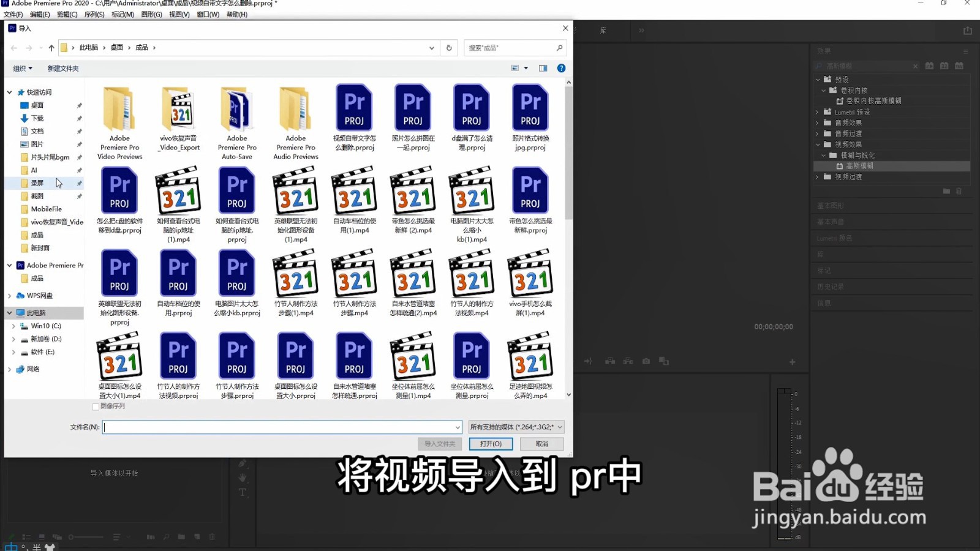Open the Effects panel hamburger menu
980x551 pixels.
[967, 51]
